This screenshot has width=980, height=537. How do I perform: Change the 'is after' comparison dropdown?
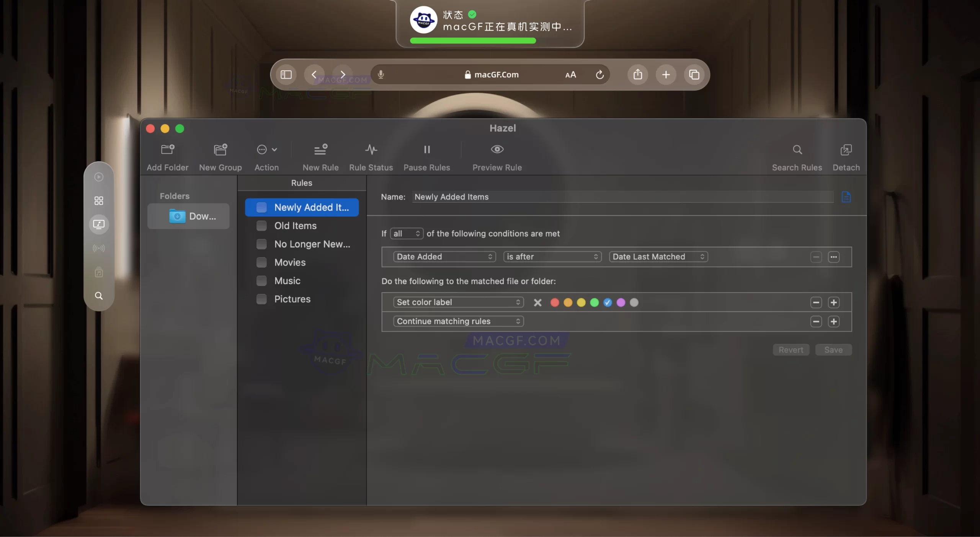tap(552, 257)
